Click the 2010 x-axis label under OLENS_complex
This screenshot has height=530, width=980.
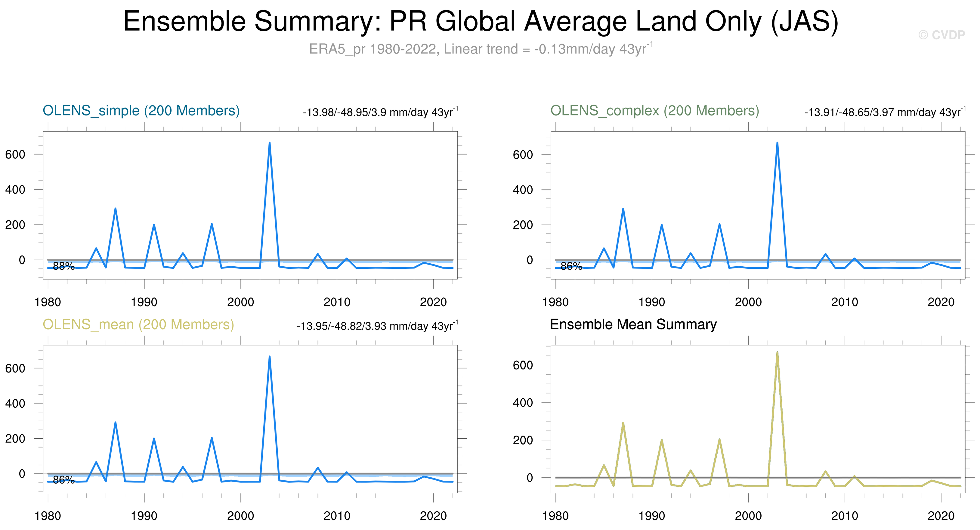(845, 302)
